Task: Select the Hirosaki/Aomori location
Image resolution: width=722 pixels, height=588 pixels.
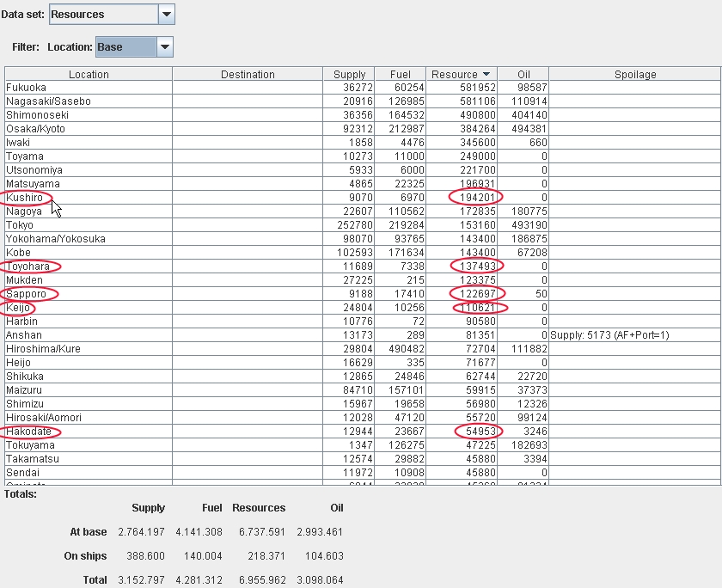Action: point(44,418)
